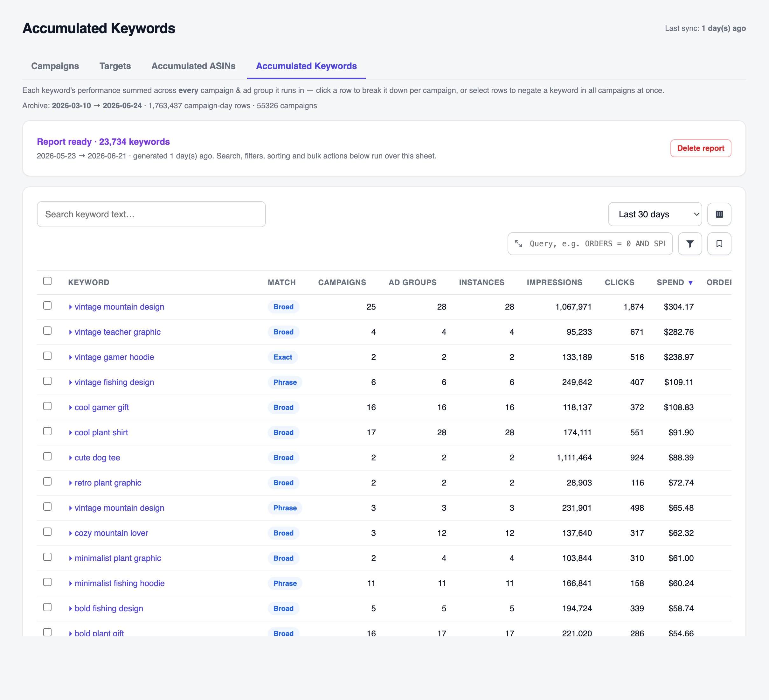
Task: Open the column chooser icon button
Action: pos(719,214)
